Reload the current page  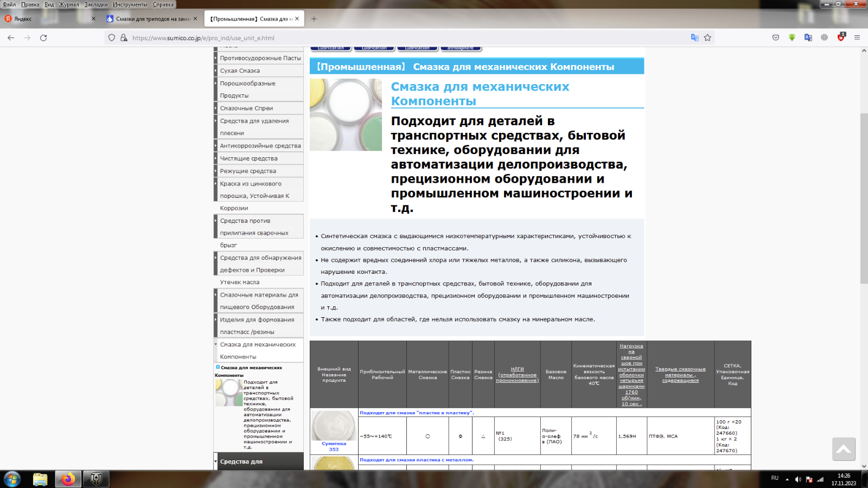click(x=43, y=38)
